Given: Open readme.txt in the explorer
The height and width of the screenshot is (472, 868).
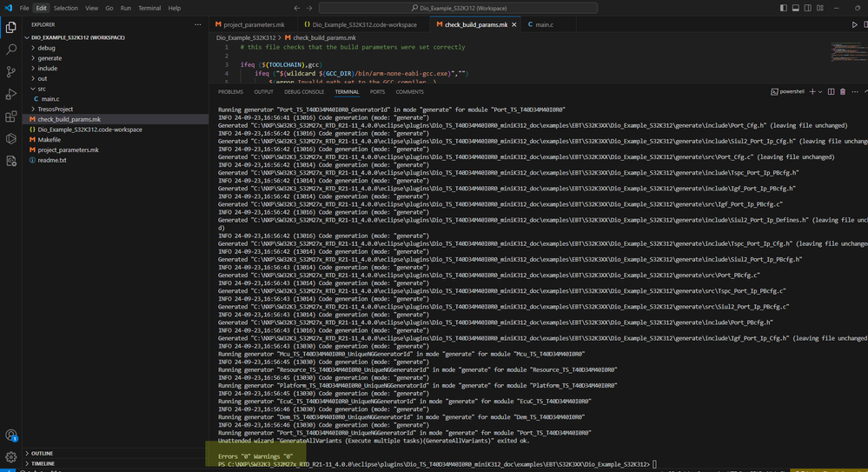Looking at the screenshot, I should click(116, 160).
